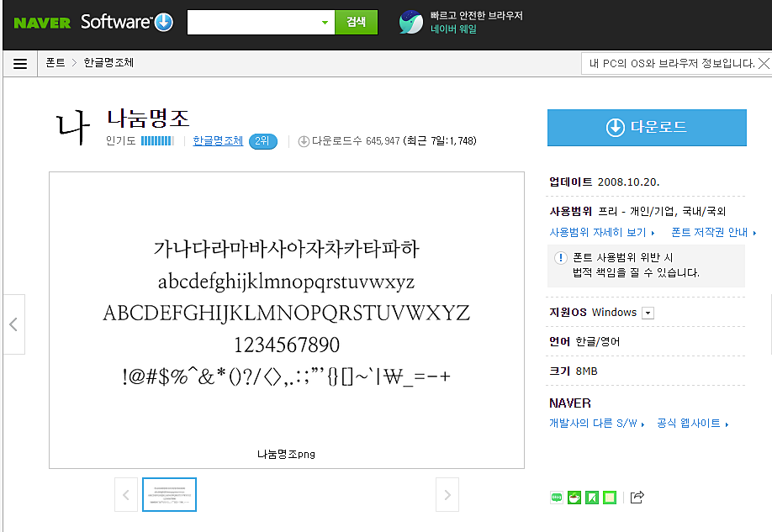Click the popularity bar indicator
This screenshot has width=772, height=532.
click(x=157, y=140)
